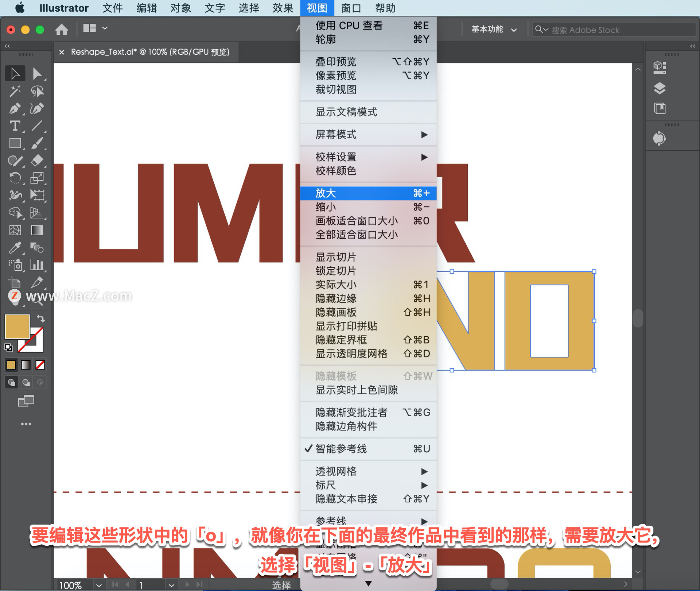Open the Layers panel icon
This screenshot has height=591, width=700.
[x=660, y=88]
